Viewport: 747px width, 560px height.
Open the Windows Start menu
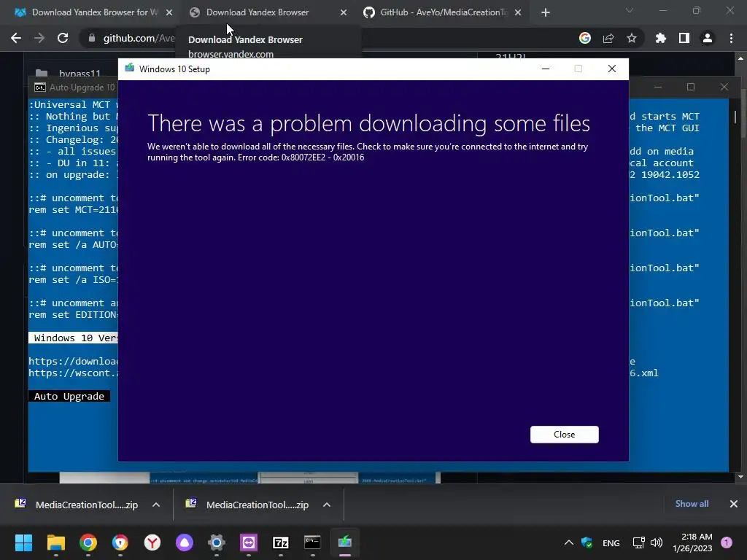coord(23,542)
